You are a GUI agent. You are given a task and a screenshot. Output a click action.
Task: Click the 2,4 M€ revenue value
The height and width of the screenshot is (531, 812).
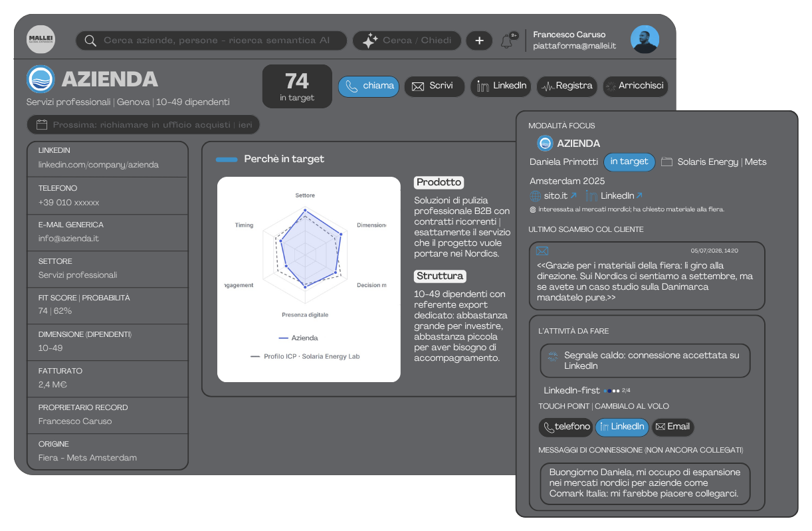52,384
